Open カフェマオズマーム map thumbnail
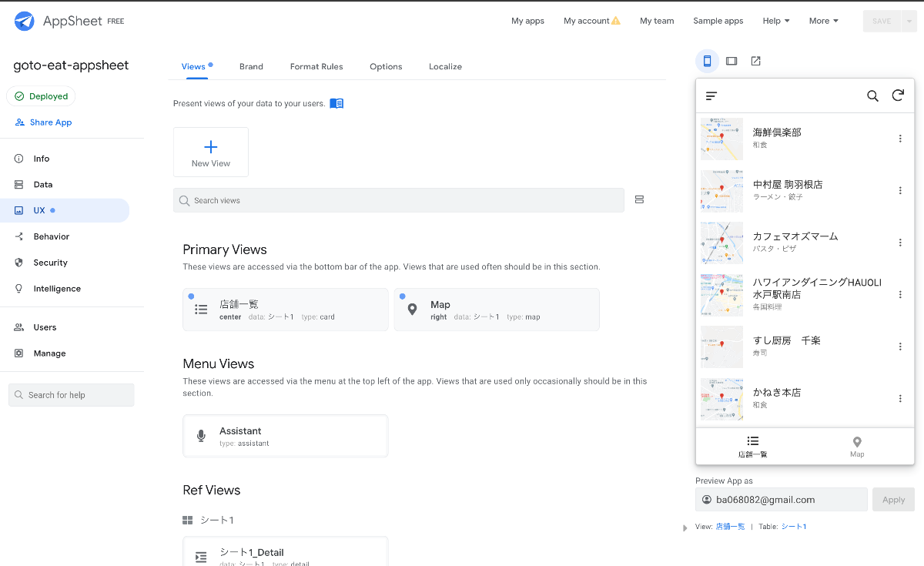924x566 pixels. click(721, 243)
